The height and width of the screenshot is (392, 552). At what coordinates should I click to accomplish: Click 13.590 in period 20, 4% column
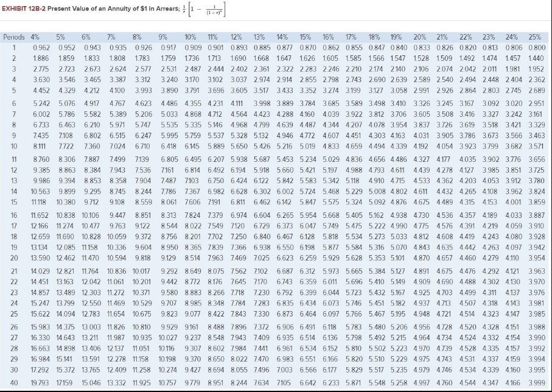[x=40, y=258]
